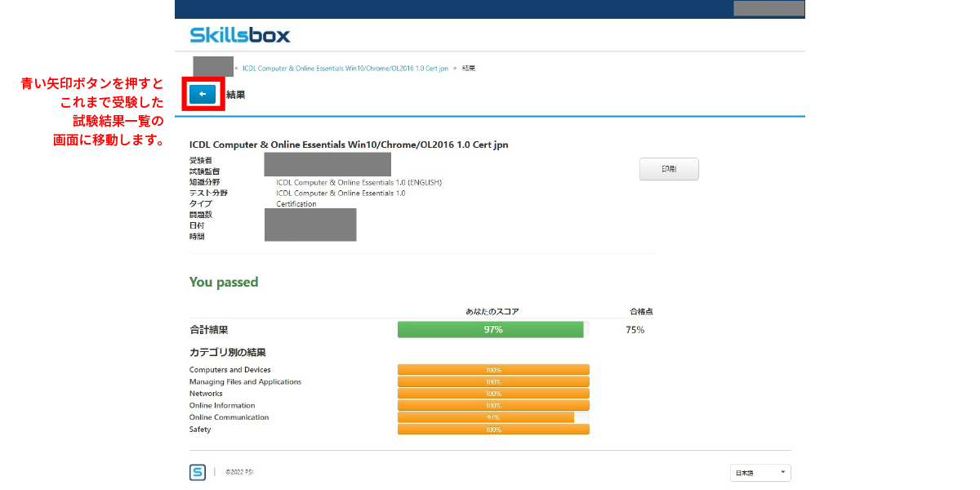Click the Online Communication label

(229, 417)
